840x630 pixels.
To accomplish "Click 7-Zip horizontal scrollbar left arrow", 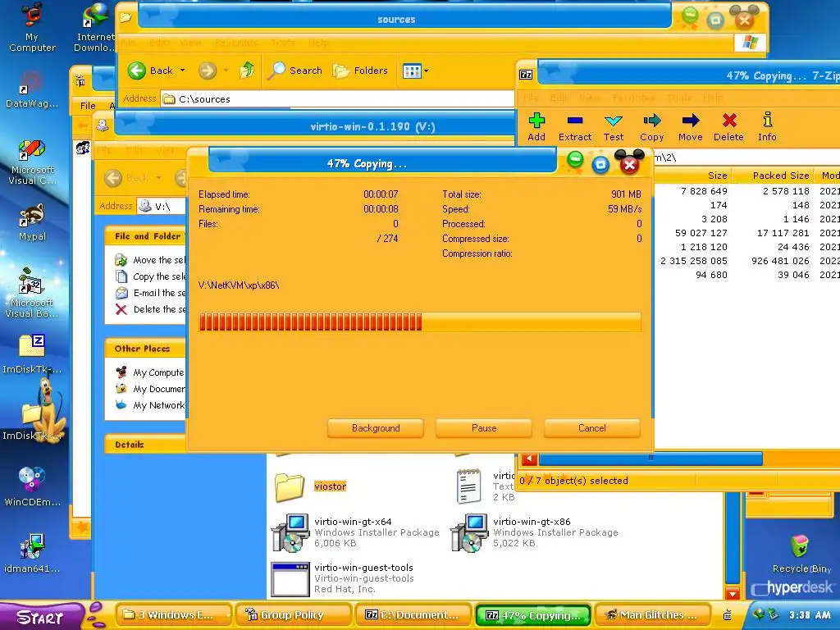I will [529, 459].
